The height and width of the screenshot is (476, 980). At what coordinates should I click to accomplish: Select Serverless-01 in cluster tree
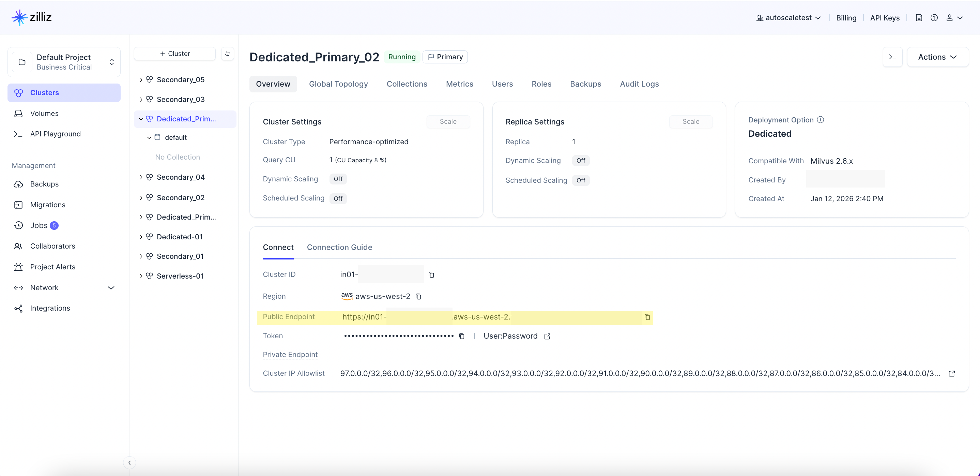tap(180, 276)
